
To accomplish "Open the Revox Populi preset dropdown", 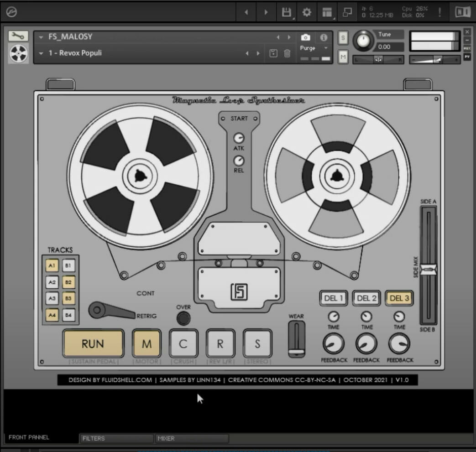I will tap(42, 53).
